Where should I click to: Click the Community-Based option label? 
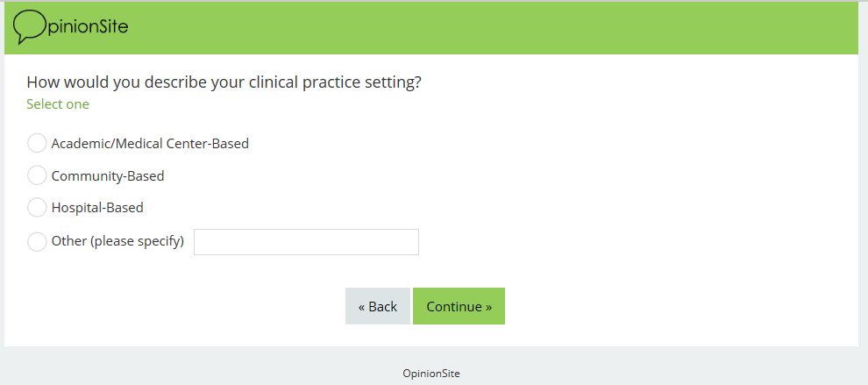coord(108,175)
